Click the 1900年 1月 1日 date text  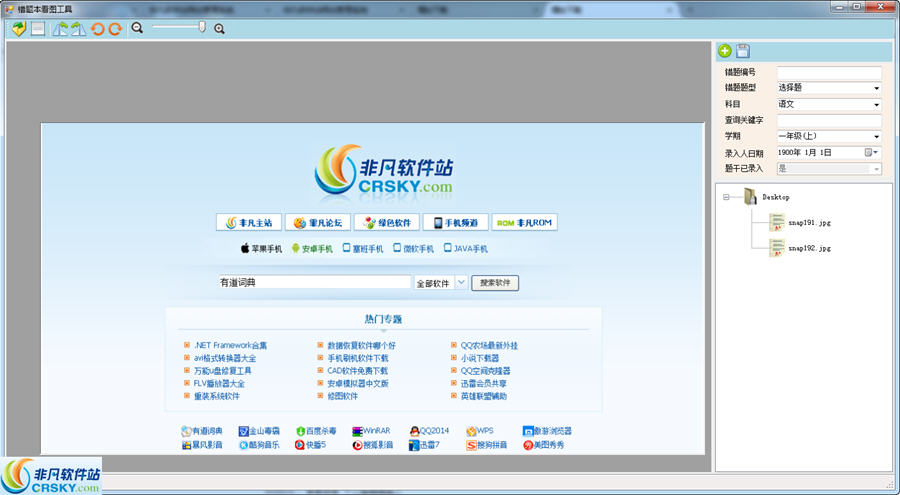[805, 153]
